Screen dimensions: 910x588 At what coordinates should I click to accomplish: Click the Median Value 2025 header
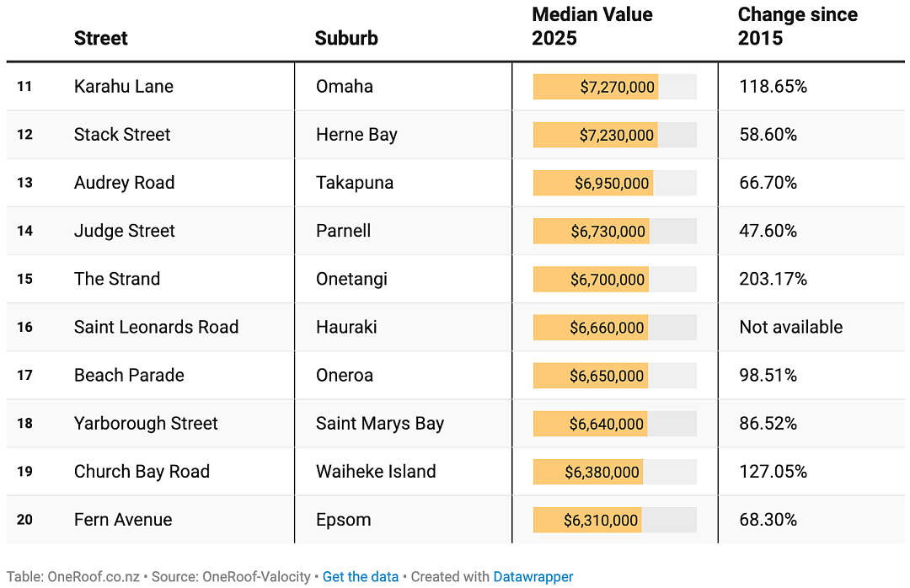(x=592, y=26)
